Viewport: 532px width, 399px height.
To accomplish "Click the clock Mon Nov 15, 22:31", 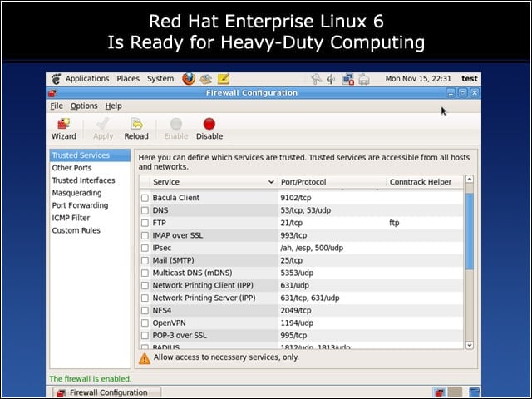I will coord(418,79).
